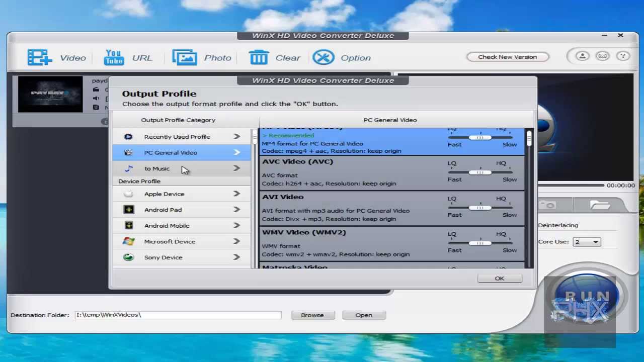Click the Open destination folder button
Image resolution: width=644 pixels, height=362 pixels.
pyautogui.click(x=364, y=315)
